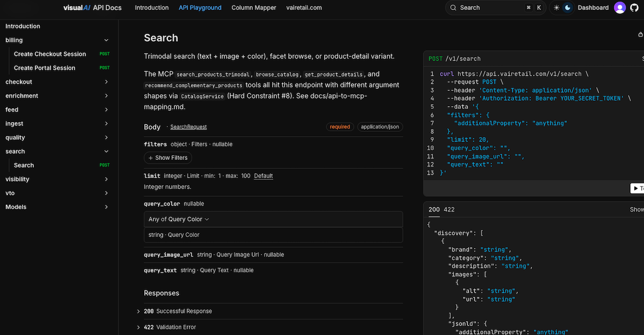644x335 pixels.
Task: Open the Introduction tab
Action: coord(152,8)
